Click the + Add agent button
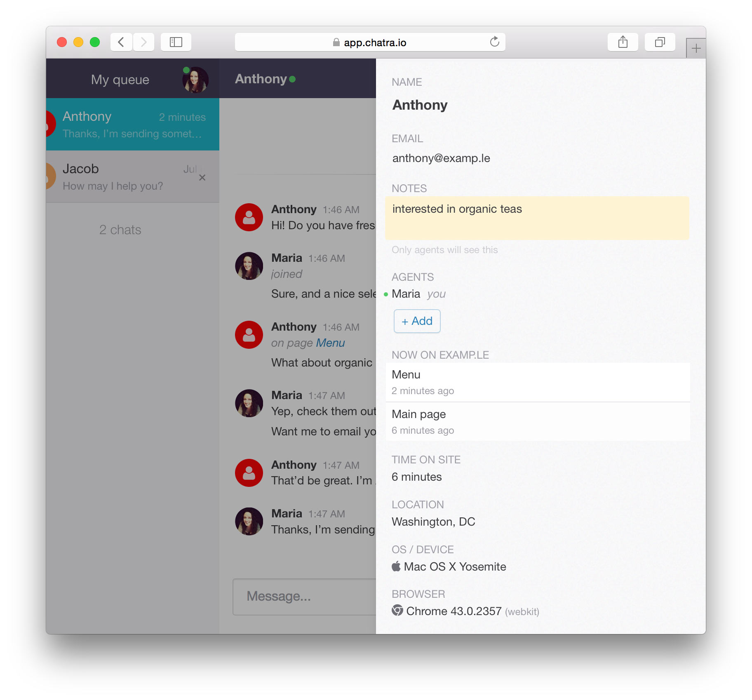Screen dimensions: 752x700 pos(417,321)
